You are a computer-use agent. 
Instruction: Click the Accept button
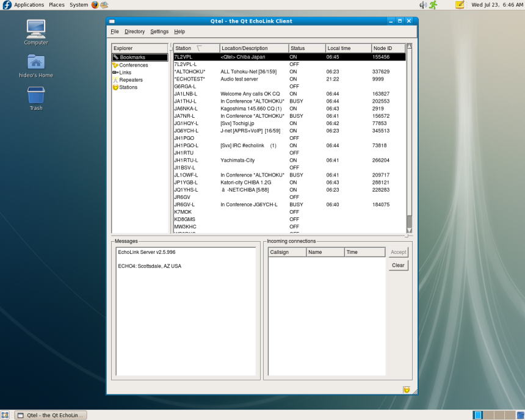click(x=399, y=252)
